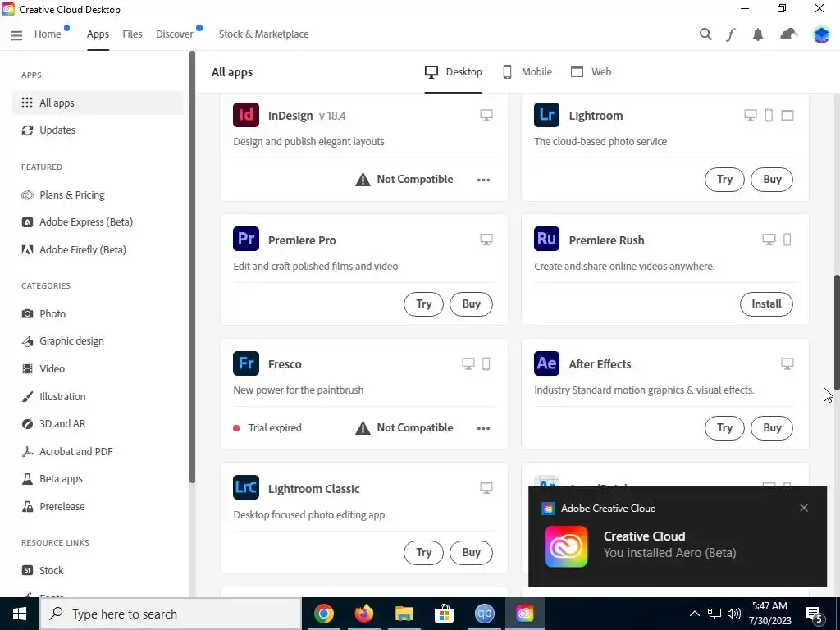The width and height of the screenshot is (840, 630).
Task: Select All apps in sidebar
Action: click(98, 103)
